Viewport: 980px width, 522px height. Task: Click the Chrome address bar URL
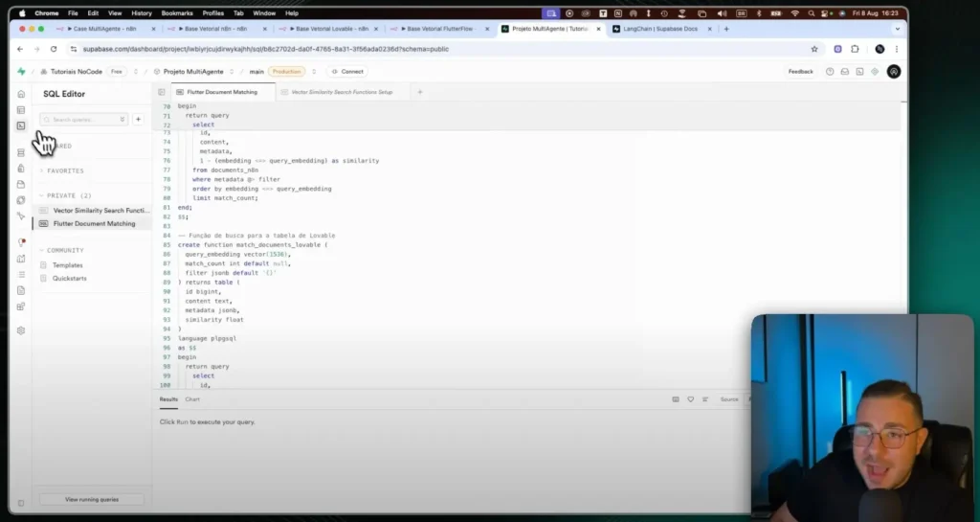coord(266,49)
